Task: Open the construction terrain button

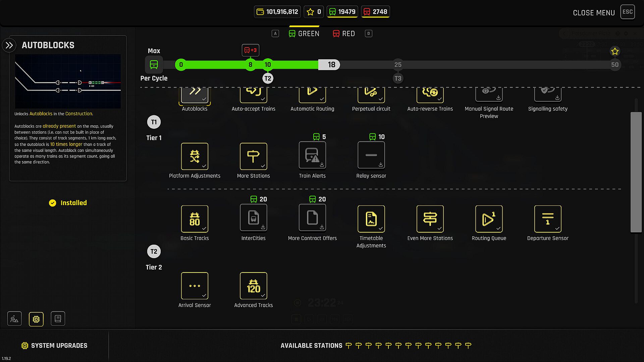Action: pos(14,319)
